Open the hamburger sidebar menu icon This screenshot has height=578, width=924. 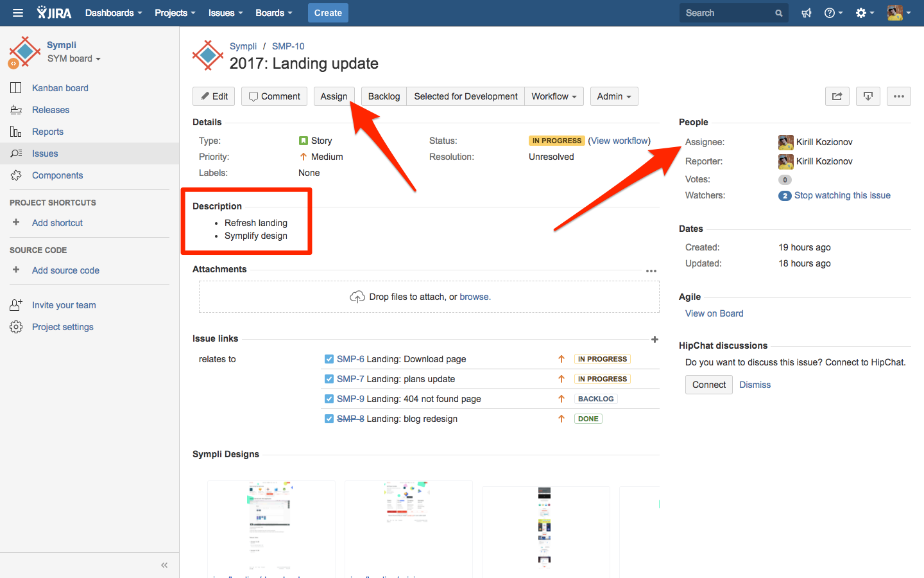(18, 13)
